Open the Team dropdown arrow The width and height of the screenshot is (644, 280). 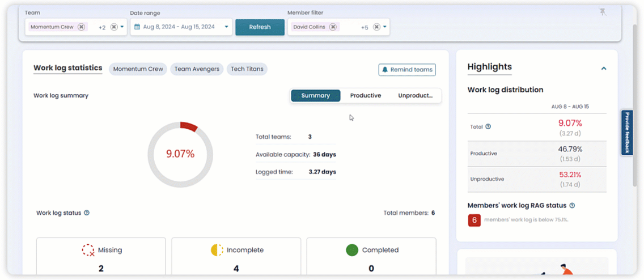coord(122,27)
